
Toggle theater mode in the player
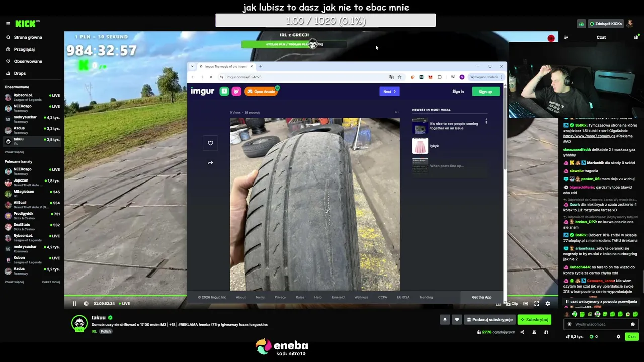[526, 303]
